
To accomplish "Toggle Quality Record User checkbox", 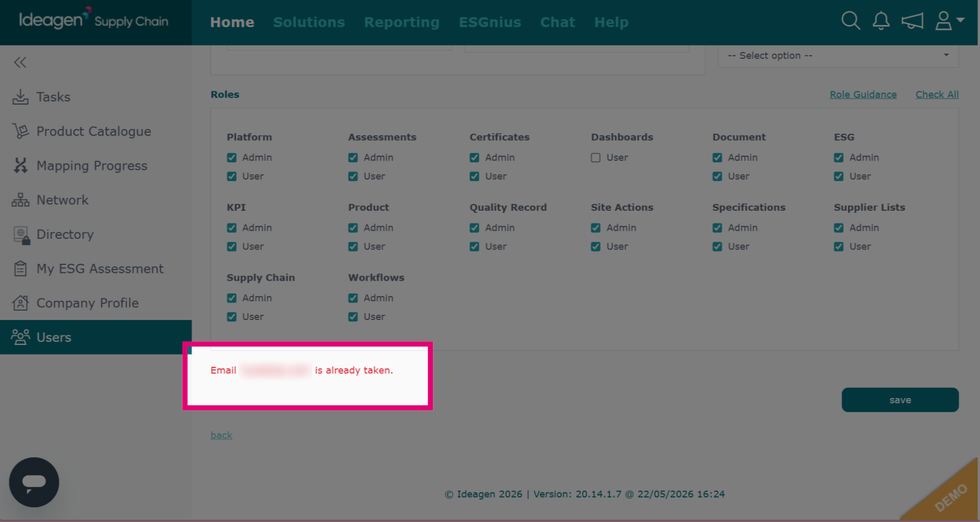I will (x=475, y=247).
